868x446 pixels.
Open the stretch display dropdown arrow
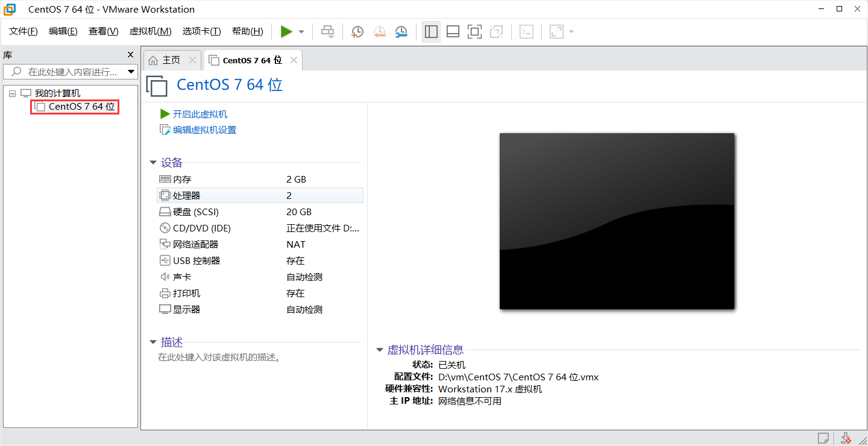click(571, 32)
